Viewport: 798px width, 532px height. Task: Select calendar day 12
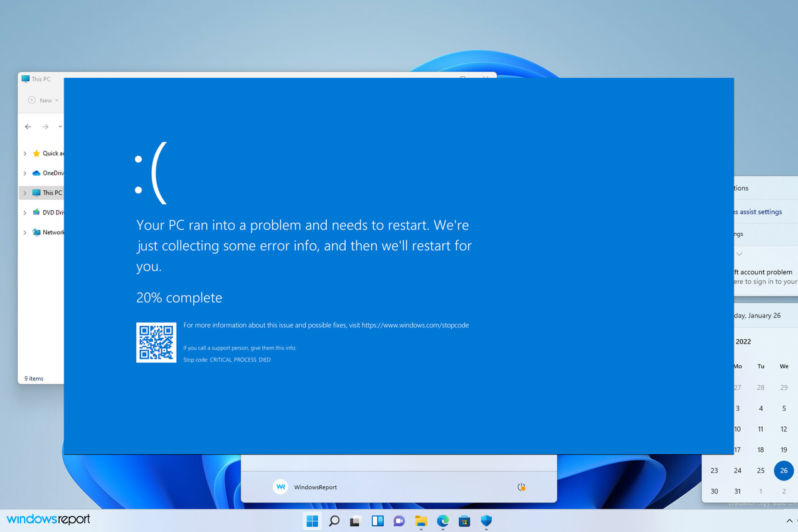784,429
